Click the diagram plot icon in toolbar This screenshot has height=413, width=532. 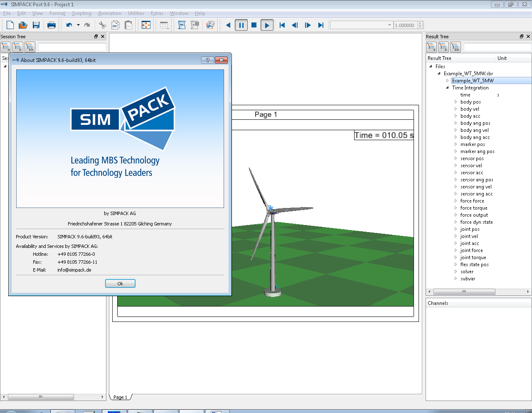point(210,25)
